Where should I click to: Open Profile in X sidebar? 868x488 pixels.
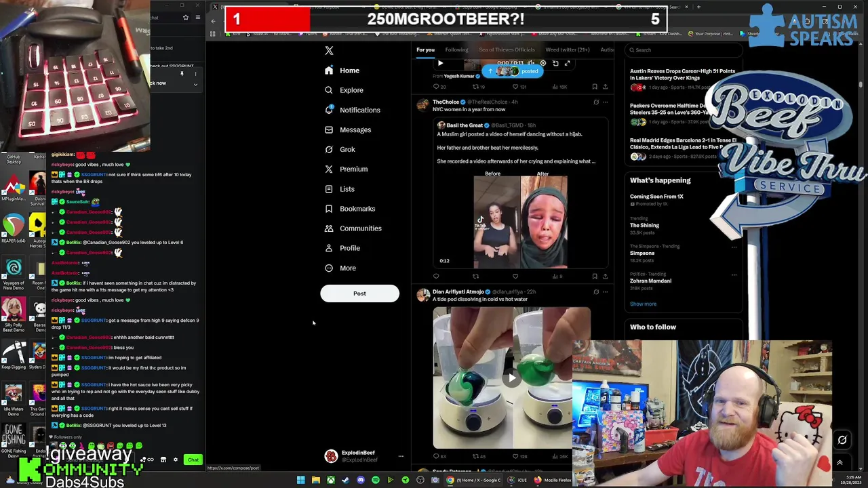tap(342, 248)
